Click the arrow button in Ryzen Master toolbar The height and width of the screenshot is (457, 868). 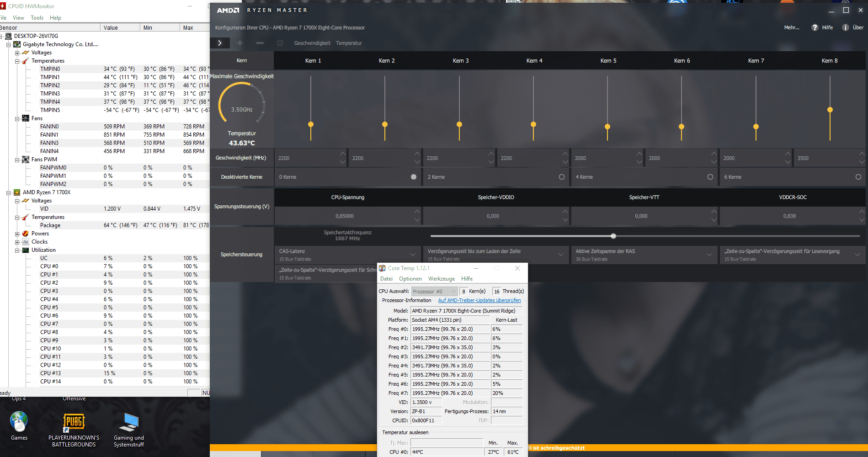pyautogui.click(x=220, y=43)
